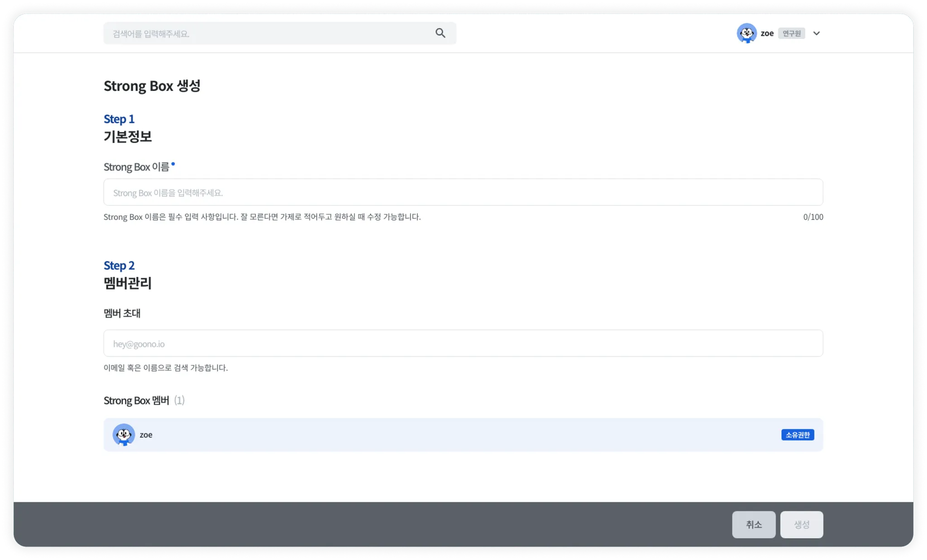927x560 pixels.
Task: Click zoe's profile avatar in header
Action: coord(746,33)
